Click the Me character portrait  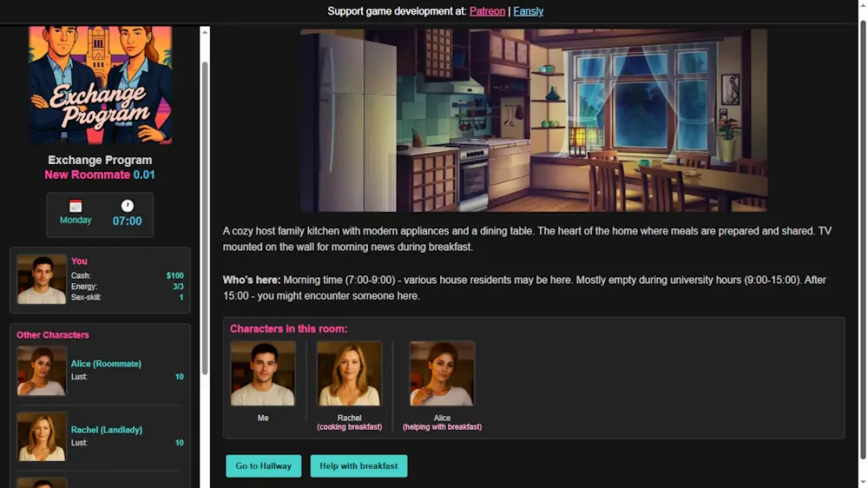263,373
